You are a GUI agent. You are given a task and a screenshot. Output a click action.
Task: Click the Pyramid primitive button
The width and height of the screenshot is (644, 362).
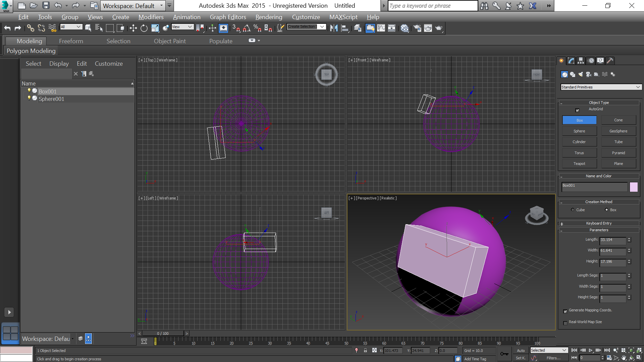tap(619, 153)
